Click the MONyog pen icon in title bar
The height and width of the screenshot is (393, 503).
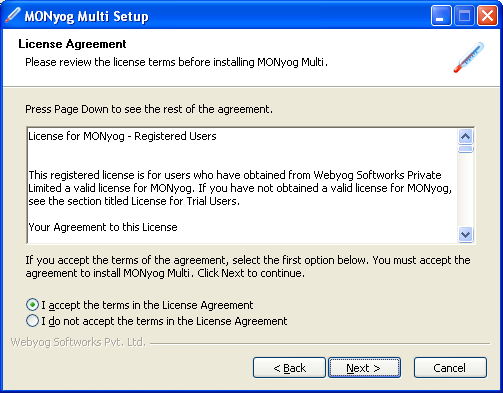[13, 15]
